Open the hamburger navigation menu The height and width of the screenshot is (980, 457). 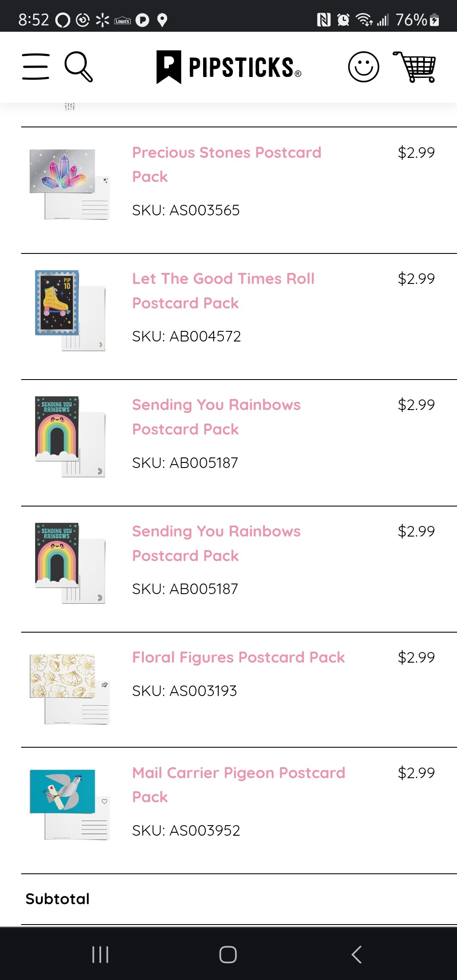36,66
